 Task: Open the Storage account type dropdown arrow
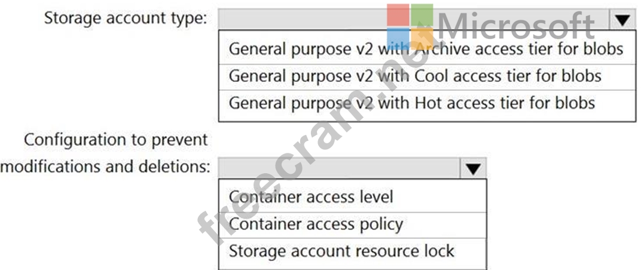point(623,19)
